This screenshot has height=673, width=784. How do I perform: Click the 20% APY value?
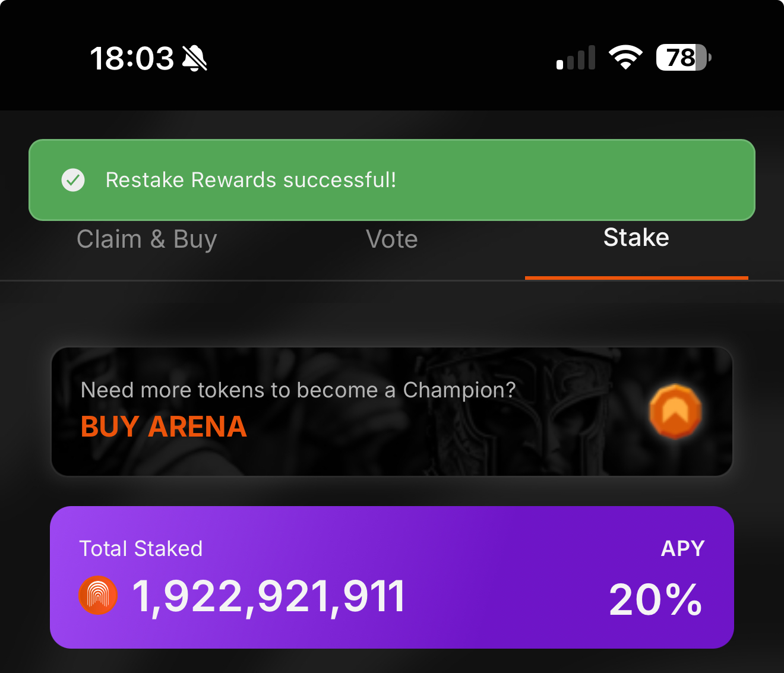[656, 599]
